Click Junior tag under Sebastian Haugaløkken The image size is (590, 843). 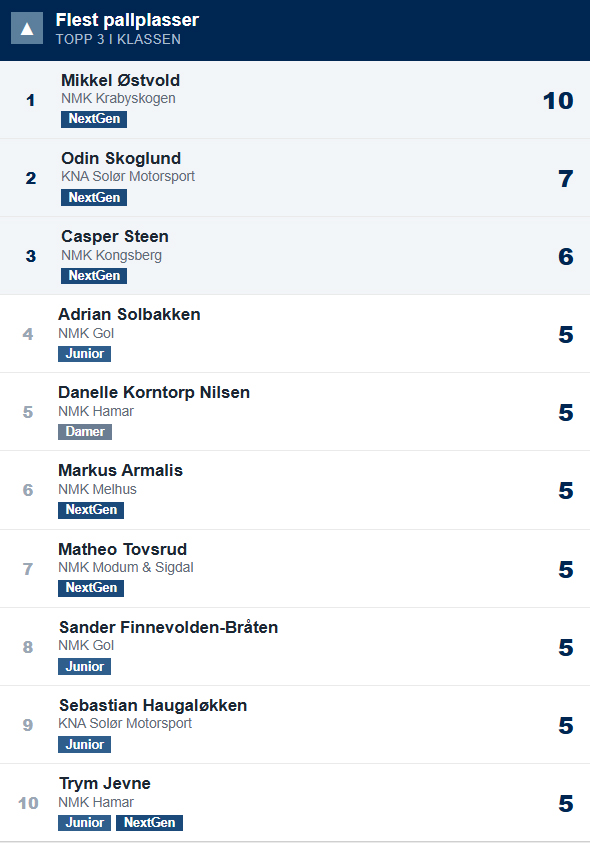click(84, 744)
